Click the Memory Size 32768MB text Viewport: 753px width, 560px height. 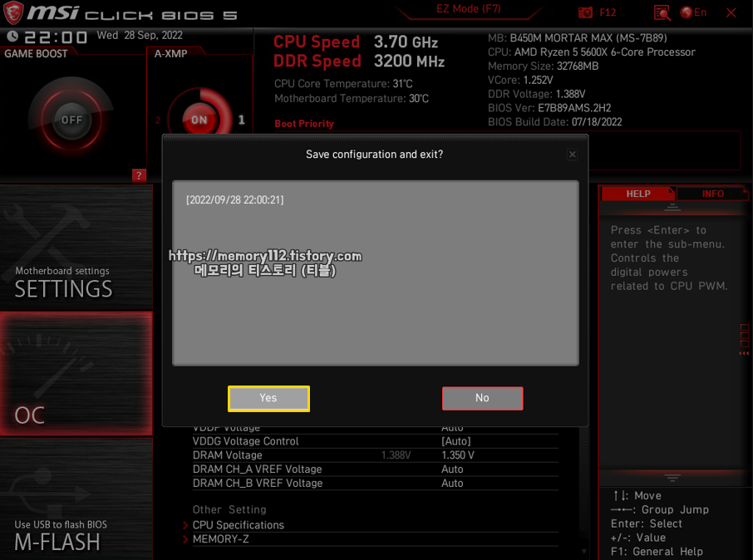coord(543,66)
